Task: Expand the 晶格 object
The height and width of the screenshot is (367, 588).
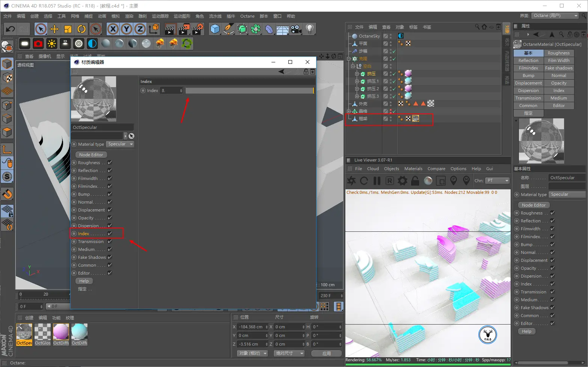Action: 348,111
